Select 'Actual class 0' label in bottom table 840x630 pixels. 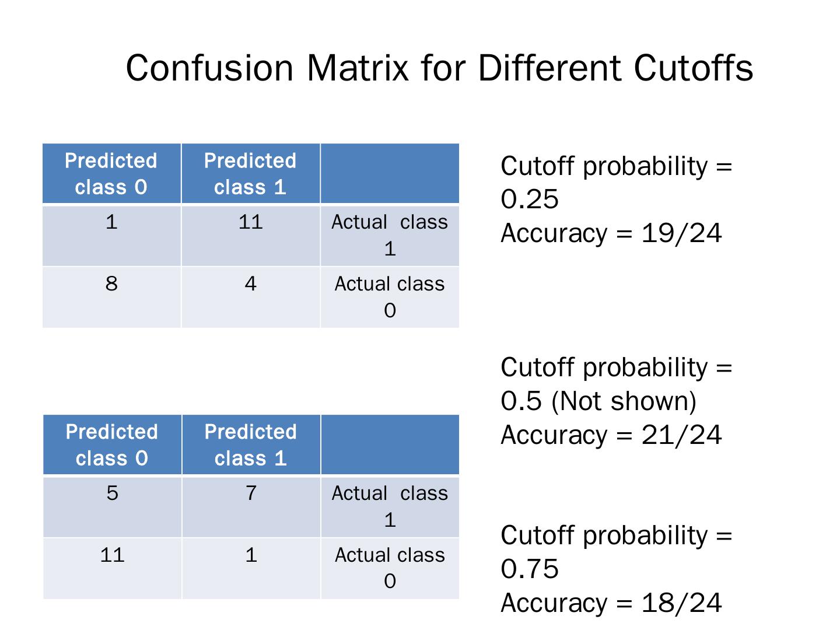(x=390, y=568)
